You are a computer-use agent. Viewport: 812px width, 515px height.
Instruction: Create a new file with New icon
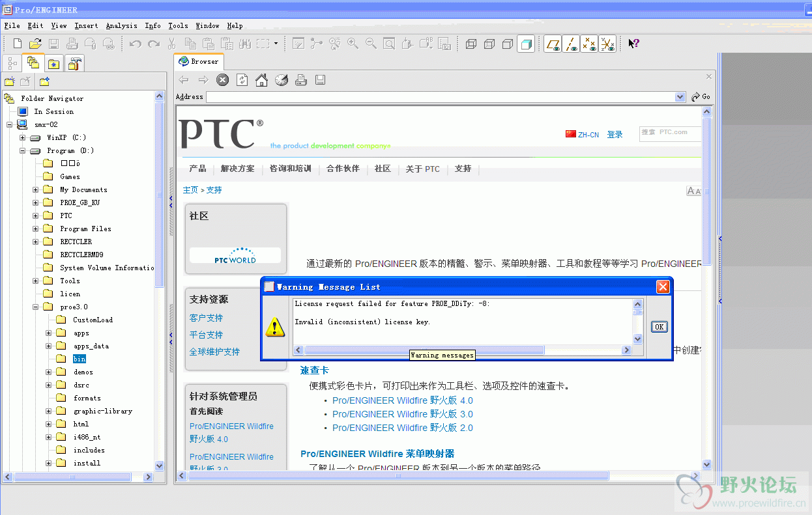click(18, 44)
